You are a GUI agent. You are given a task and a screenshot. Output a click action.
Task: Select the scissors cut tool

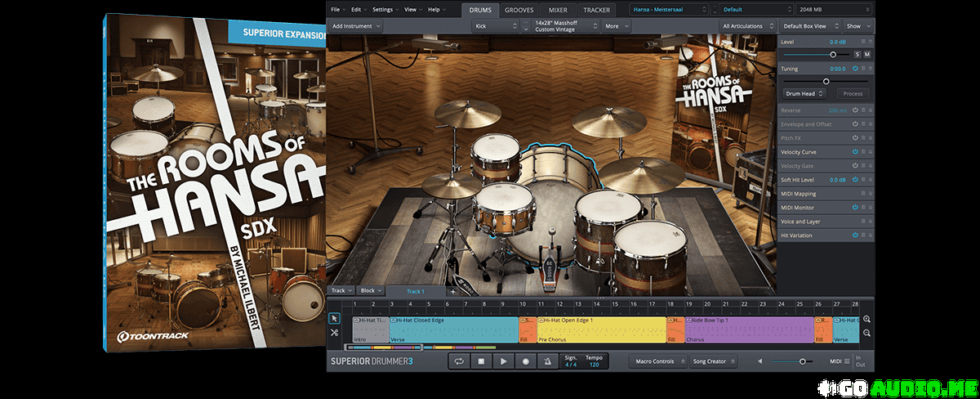335,333
